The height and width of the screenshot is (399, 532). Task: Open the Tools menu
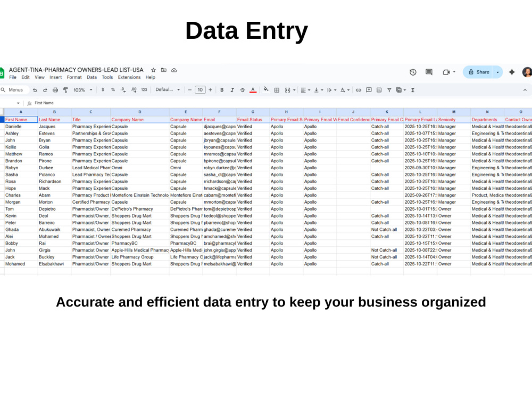pos(107,77)
